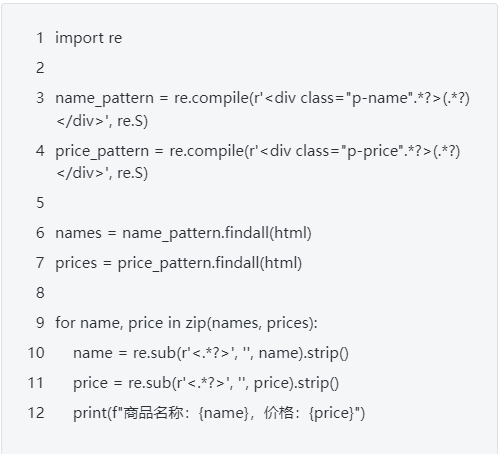Click line number 12 in the gutter
This screenshot has width=499, height=454.
tap(36, 413)
